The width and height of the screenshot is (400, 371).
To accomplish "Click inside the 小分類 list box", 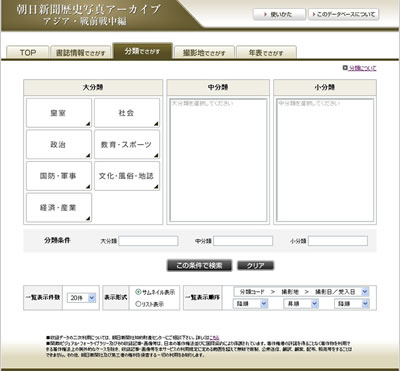I will 325,160.
